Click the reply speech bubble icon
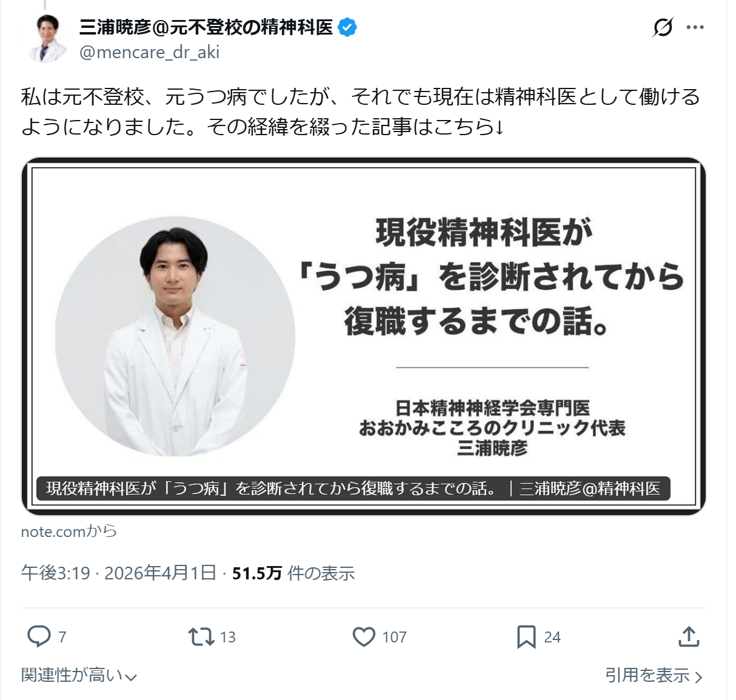Viewport: 736px width, 700px height. 39,636
